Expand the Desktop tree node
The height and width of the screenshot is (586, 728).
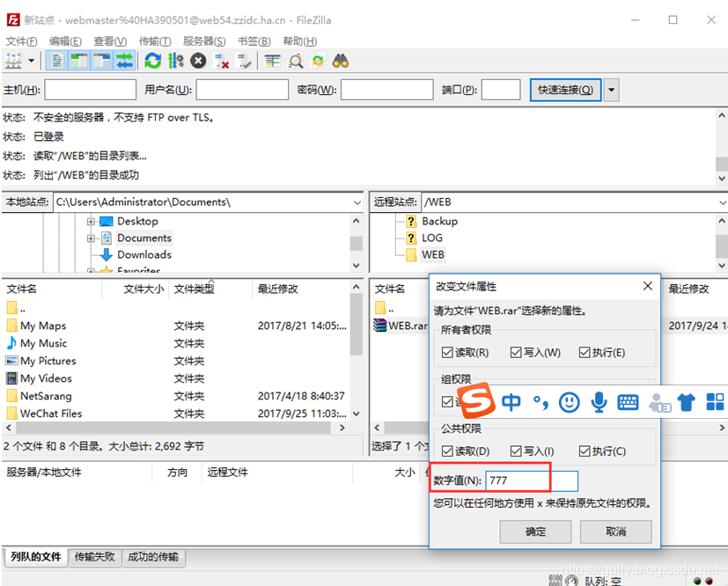[91, 222]
